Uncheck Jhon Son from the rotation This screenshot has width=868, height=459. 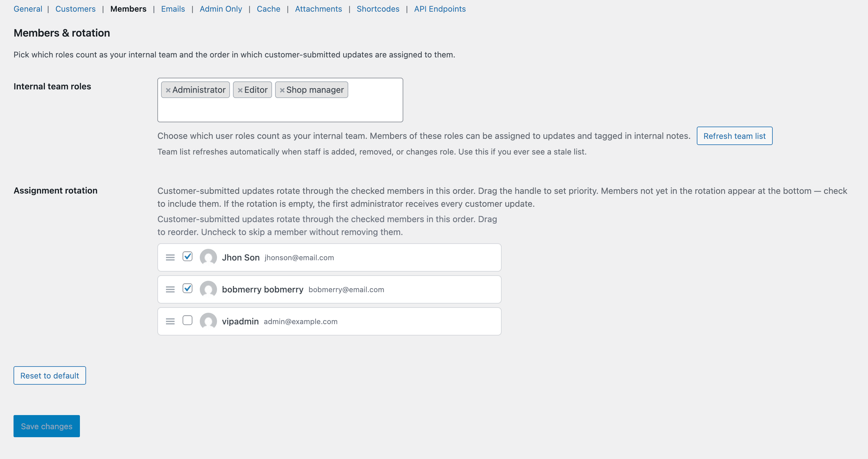pyautogui.click(x=187, y=257)
